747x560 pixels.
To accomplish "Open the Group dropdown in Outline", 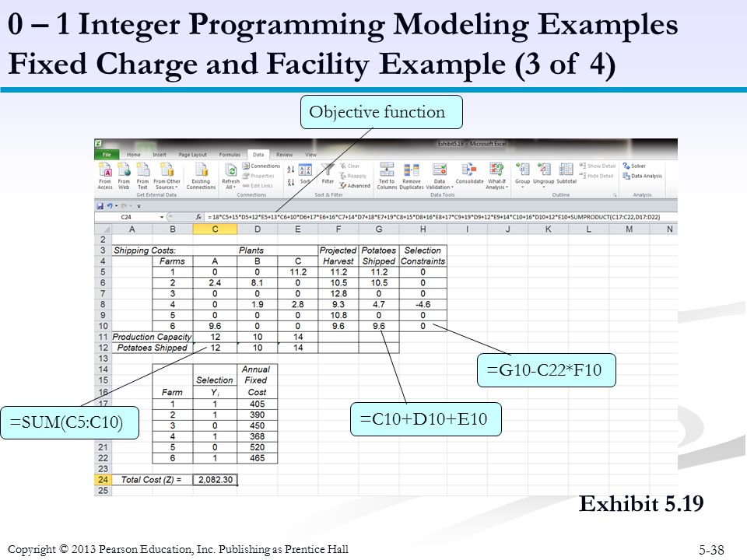I will tap(522, 175).
